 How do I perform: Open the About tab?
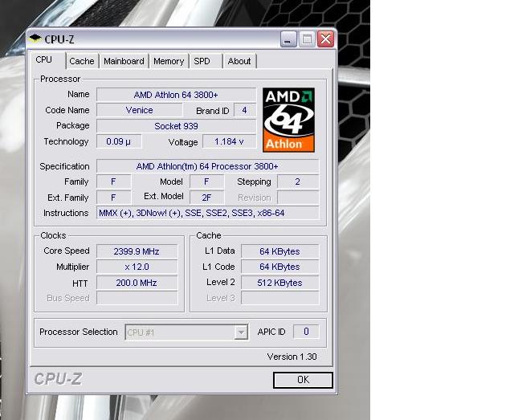click(x=239, y=61)
